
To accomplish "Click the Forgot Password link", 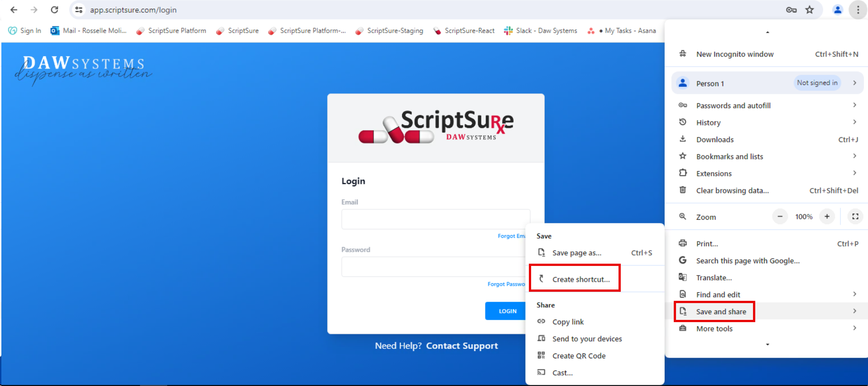I will pyautogui.click(x=506, y=284).
